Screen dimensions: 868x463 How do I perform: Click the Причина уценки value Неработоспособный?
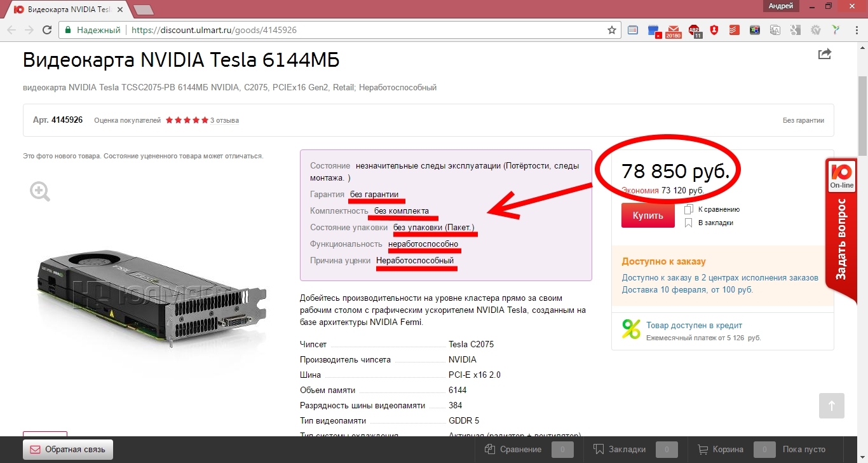415,260
